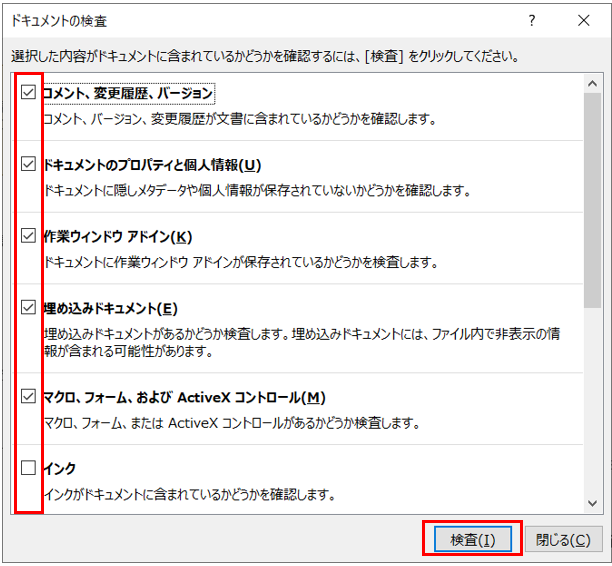Click the heading 作業ウィンドウ アドイン(K)
Image resolution: width=612 pixels, height=566 pixels.
[x=118, y=237]
